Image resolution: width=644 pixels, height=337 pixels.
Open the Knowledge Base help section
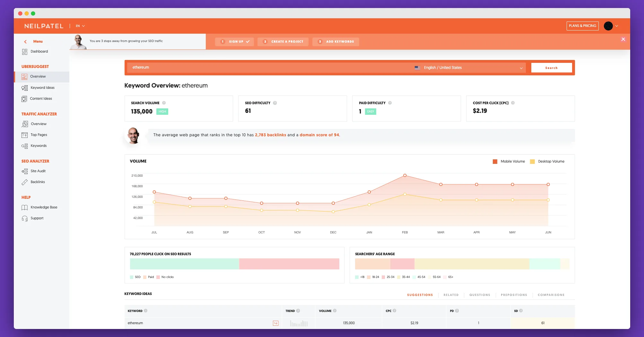(44, 207)
